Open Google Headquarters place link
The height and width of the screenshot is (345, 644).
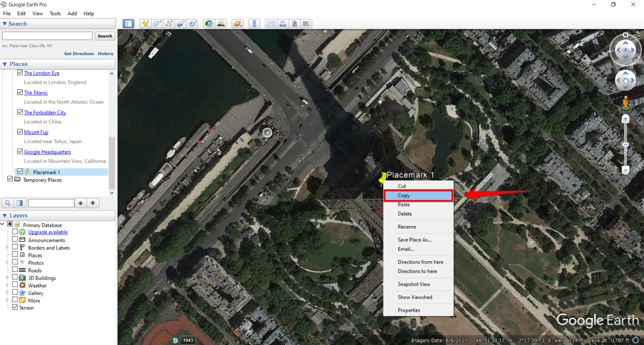47,152
